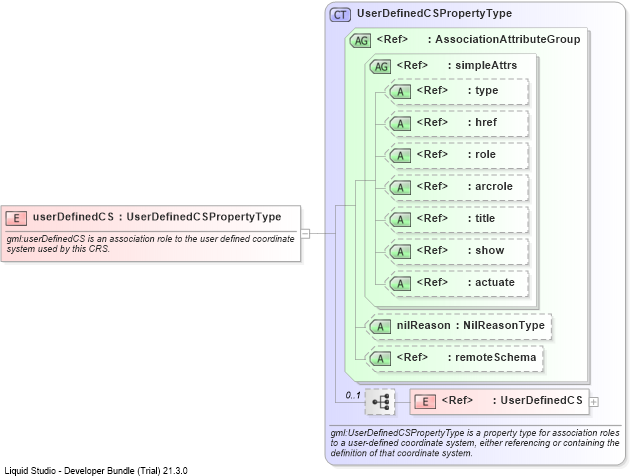This screenshot has height=476, width=630.
Task: Select the ': show' attribute label
Action: point(486,250)
